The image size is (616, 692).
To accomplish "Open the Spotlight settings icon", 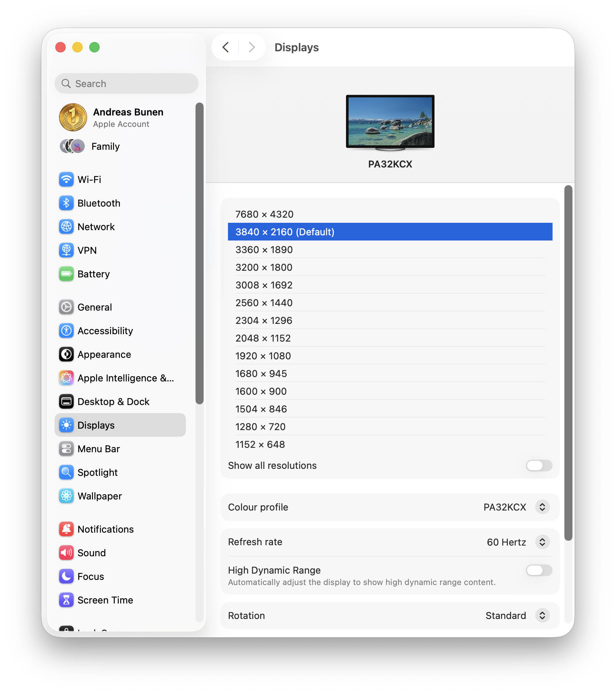I will pyautogui.click(x=66, y=472).
